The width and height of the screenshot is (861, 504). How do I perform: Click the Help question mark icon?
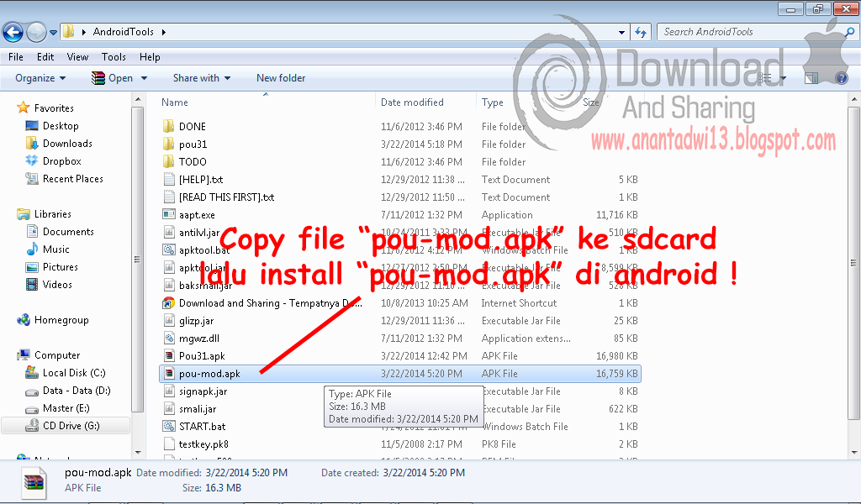pyautogui.click(x=841, y=78)
